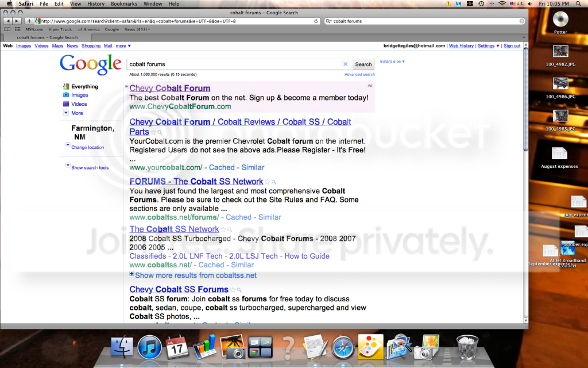Star the Chevy Cobalt SS Forums result
This screenshot has width=588, height=368.
[x=233, y=290]
